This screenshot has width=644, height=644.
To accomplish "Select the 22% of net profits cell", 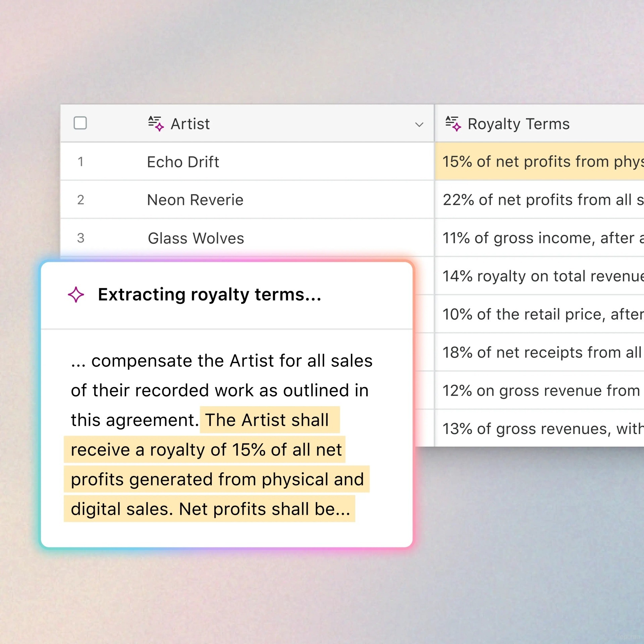I will [x=539, y=200].
